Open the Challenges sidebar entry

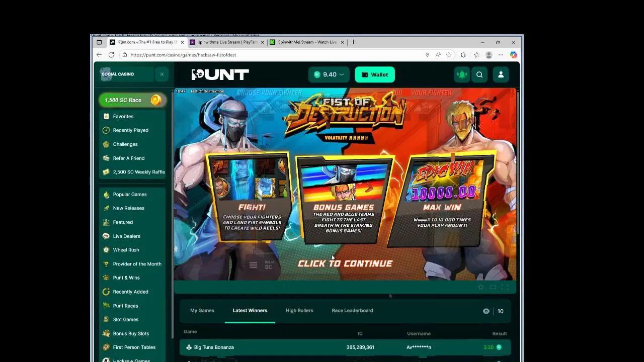(x=125, y=144)
